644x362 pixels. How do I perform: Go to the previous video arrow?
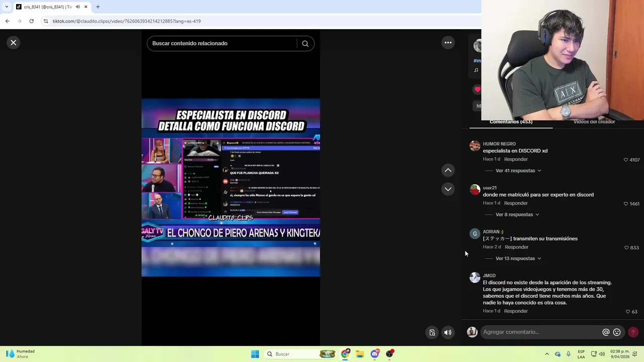[x=448, y=170]
